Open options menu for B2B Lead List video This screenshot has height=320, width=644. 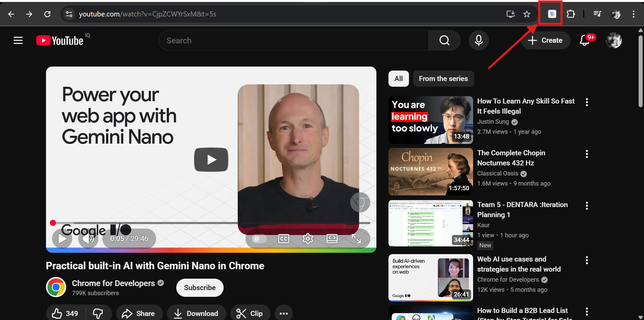click(587, 312)
